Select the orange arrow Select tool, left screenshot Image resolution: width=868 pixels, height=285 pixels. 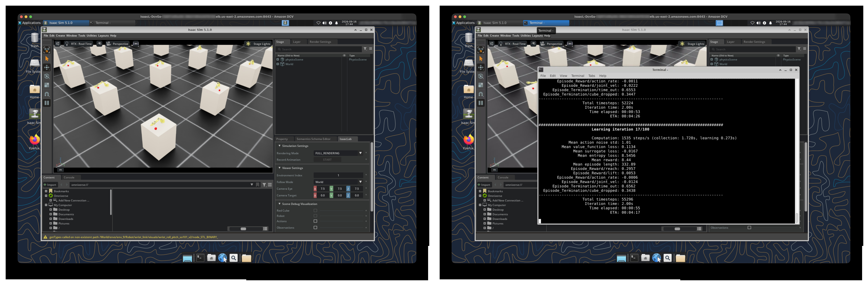(47, 59)
